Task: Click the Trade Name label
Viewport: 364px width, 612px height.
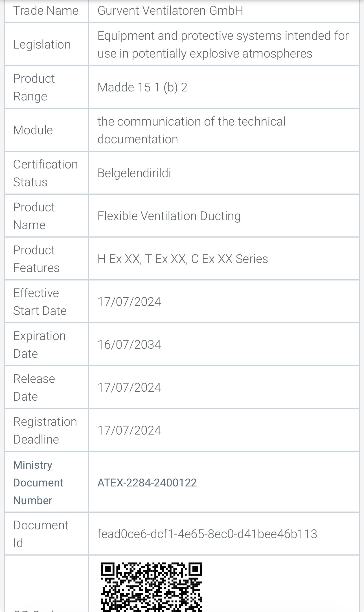Action: 46,11
